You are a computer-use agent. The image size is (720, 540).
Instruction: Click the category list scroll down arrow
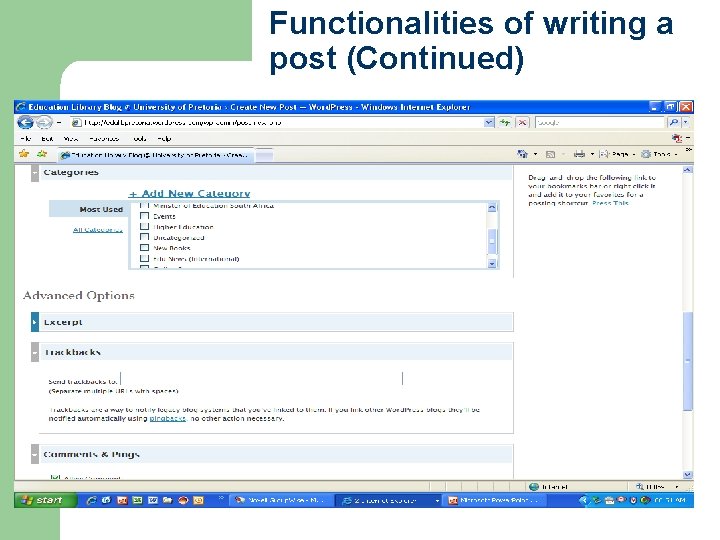point(492,264)
